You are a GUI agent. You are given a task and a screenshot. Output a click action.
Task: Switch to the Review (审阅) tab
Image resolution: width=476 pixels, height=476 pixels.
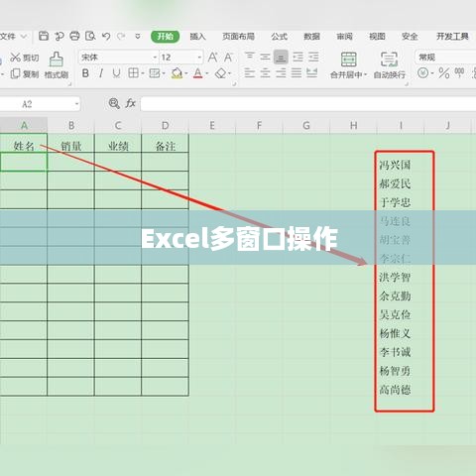coord(344,36)
